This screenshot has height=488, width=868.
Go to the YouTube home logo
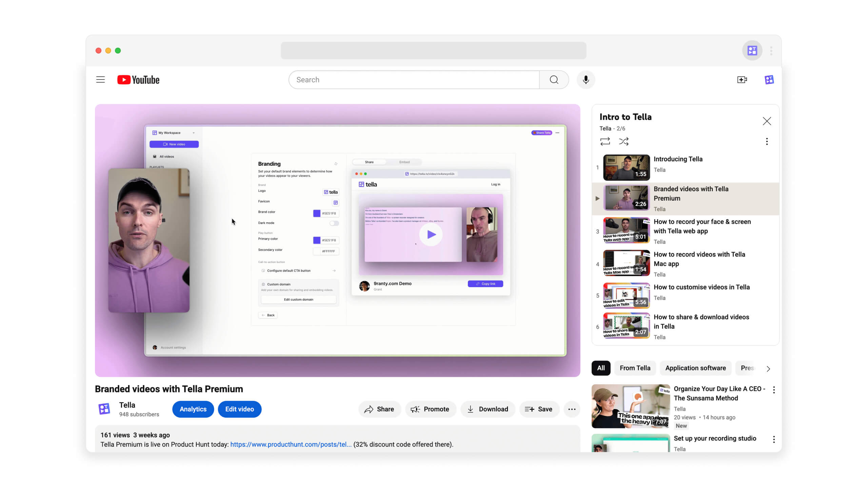pyautogui.click(x=138, y=80)
